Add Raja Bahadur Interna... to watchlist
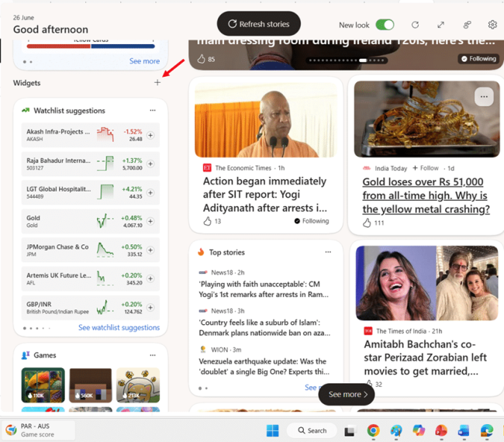Viewport: 504px width, 442px height. (x=150, y=164)
